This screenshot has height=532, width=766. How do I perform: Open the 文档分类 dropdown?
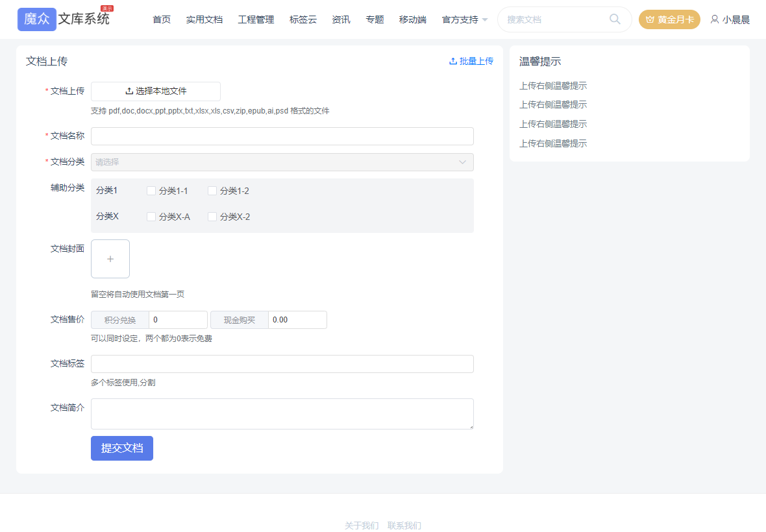tap(282, 162)
